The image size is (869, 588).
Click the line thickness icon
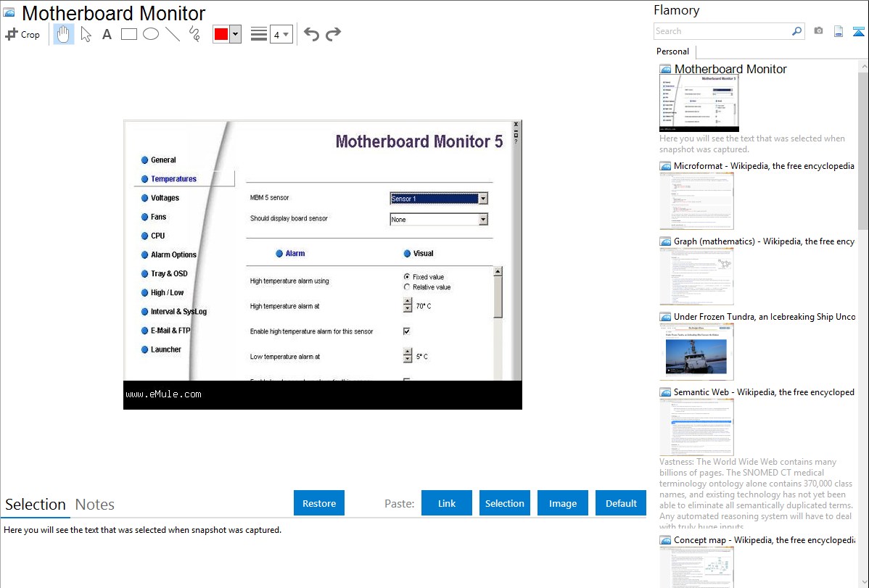pyautogui.click(x=259, y=34)
